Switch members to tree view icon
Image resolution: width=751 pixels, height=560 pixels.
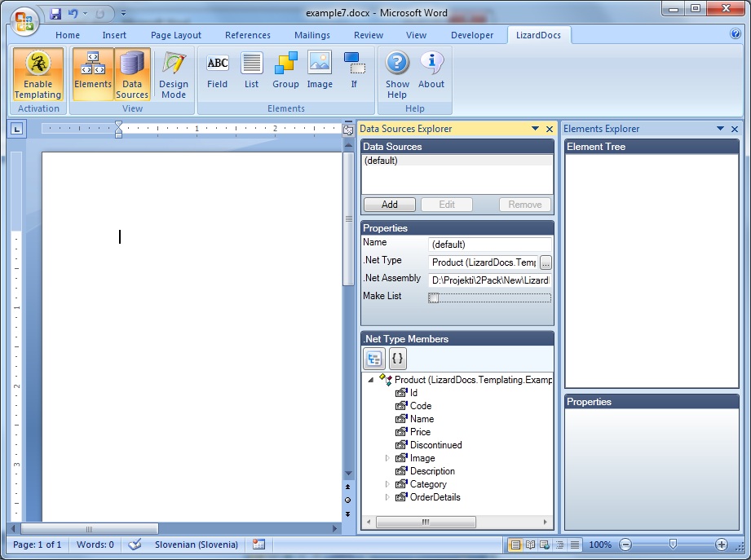374,359
